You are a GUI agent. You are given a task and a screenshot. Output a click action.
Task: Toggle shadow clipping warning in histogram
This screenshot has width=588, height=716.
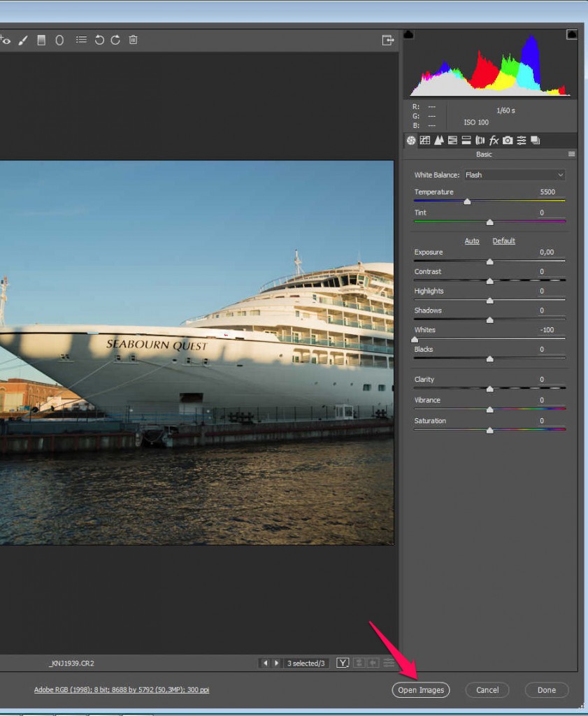pos(409,34)
